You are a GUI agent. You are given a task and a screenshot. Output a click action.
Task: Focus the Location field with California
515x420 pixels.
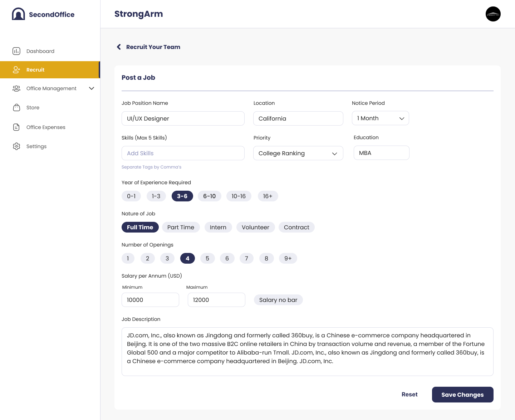(298, 118)
